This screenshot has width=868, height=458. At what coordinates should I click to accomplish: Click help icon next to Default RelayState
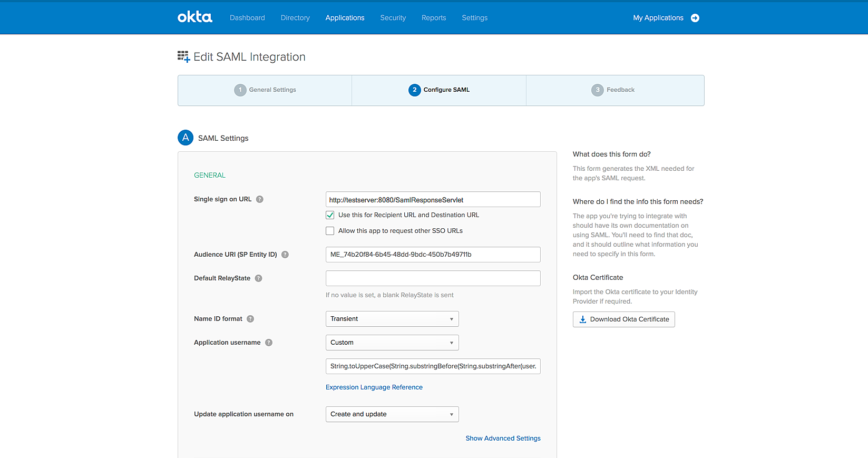coord(259,278)
